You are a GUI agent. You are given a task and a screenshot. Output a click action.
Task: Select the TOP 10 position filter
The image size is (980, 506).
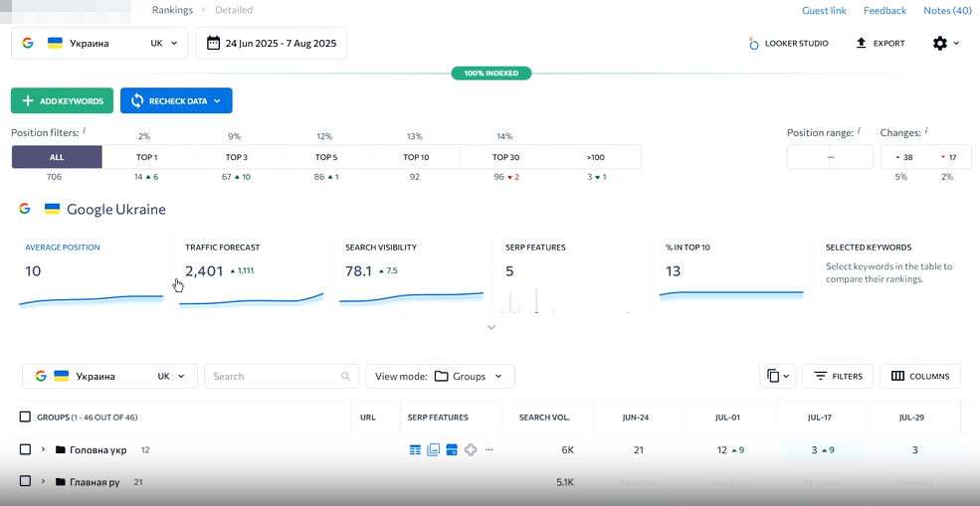(x=416, y=157)
